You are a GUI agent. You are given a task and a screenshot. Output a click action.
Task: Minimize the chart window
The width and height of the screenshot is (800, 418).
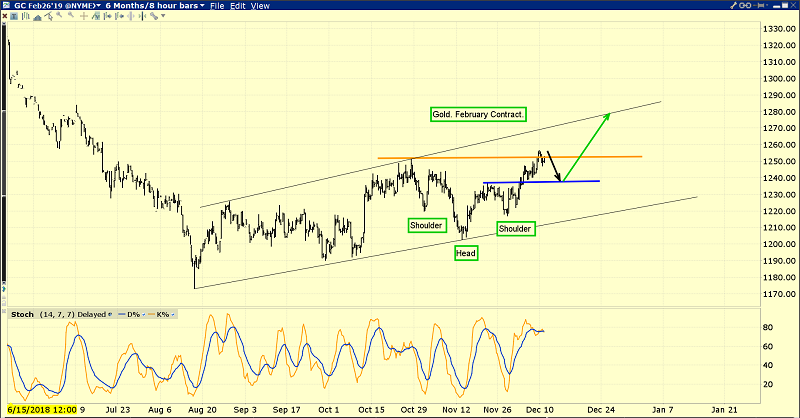[x=777, y=6]
